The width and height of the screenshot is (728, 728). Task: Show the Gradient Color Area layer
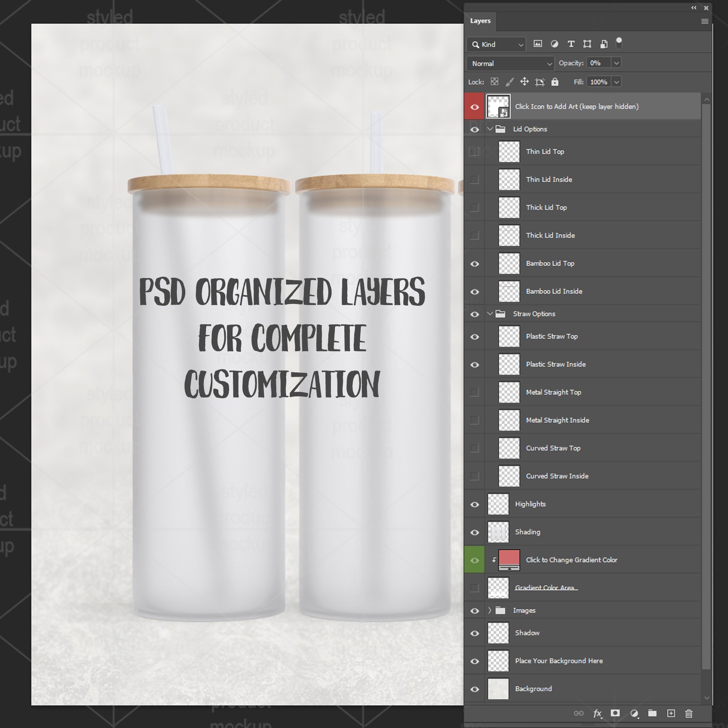(475, 588)
